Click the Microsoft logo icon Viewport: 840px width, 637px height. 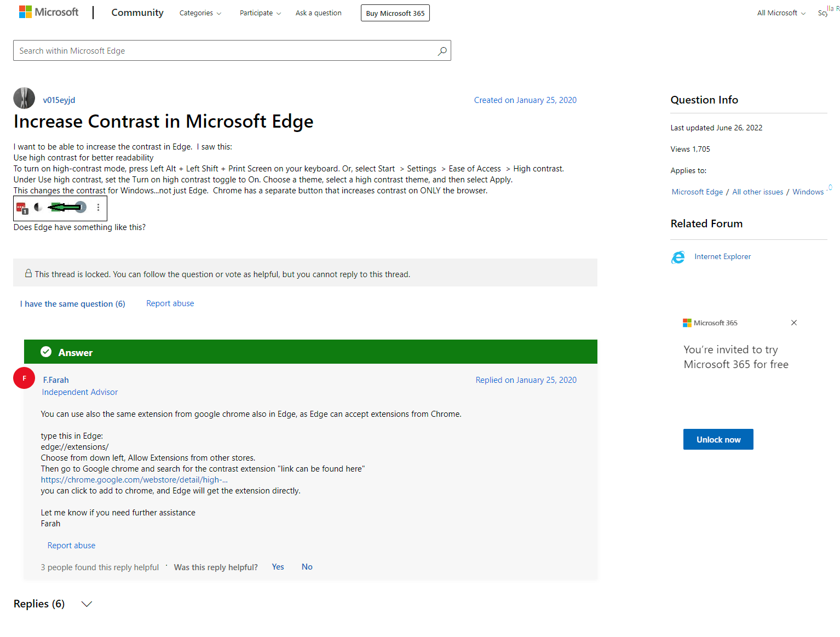25,12
